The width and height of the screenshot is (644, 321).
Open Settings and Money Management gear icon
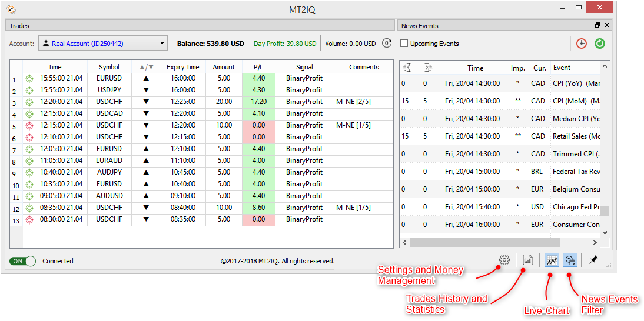(504, 259)
